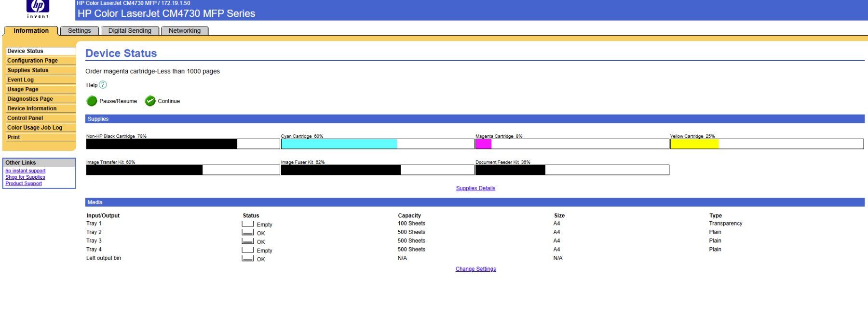
Task: Click the Left output bin label
Action: click(104, 258)
